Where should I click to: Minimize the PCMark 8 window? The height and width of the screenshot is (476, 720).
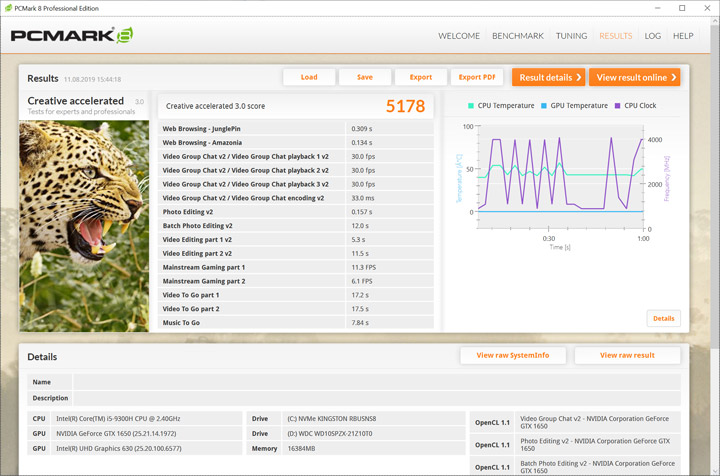(x=658, y=8)
